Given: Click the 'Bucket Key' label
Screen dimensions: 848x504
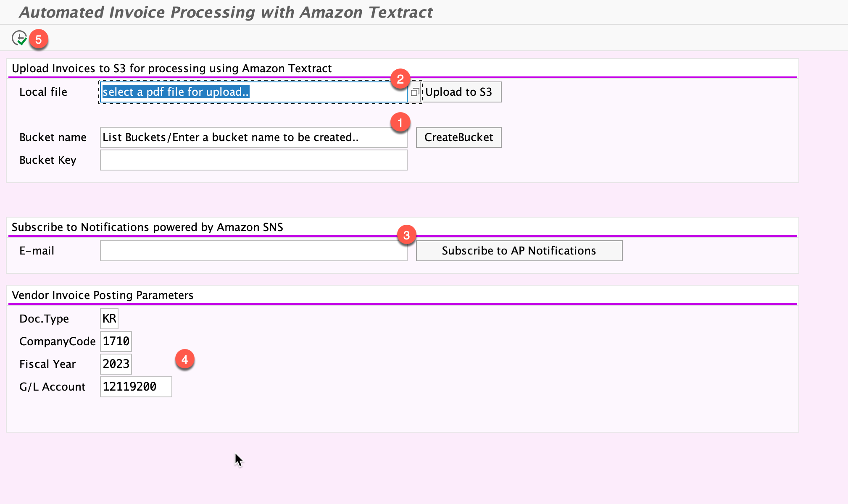Looking at the screenshot, I should point(48,160).
